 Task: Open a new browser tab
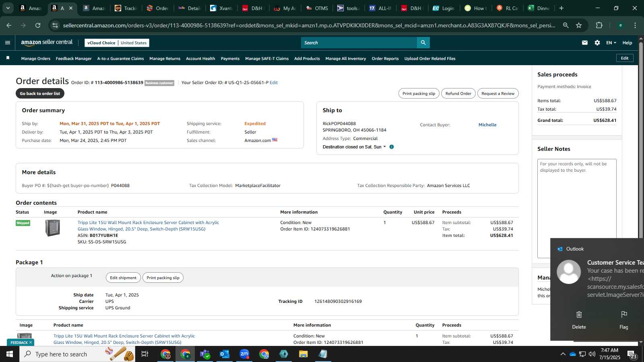coord(561,8)
